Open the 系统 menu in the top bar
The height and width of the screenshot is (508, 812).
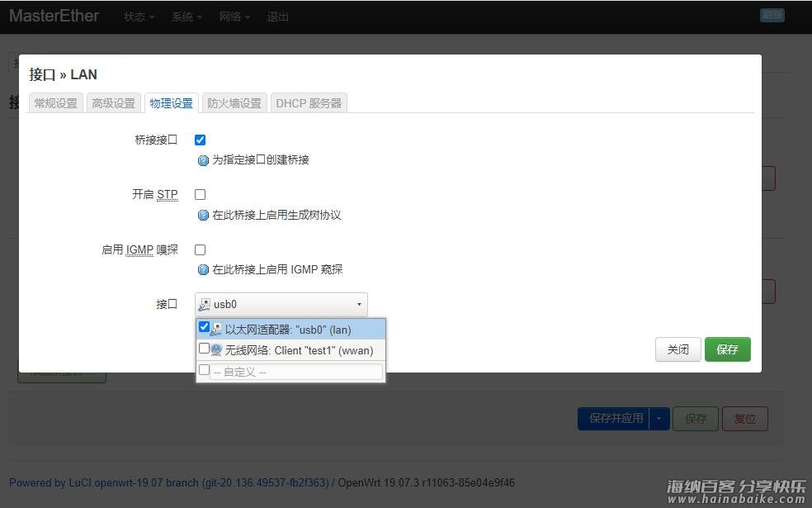pos(187,17)
